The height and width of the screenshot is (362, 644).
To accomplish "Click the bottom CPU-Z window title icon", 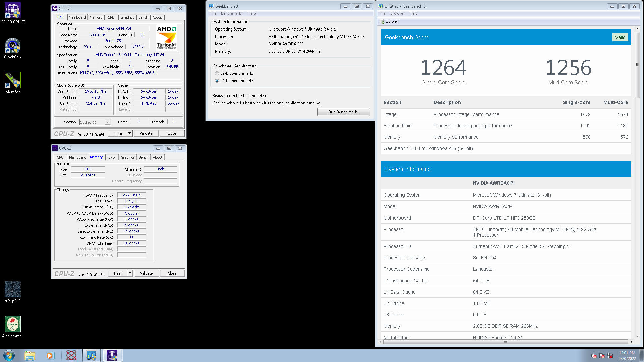I will (x=55, y=148).
